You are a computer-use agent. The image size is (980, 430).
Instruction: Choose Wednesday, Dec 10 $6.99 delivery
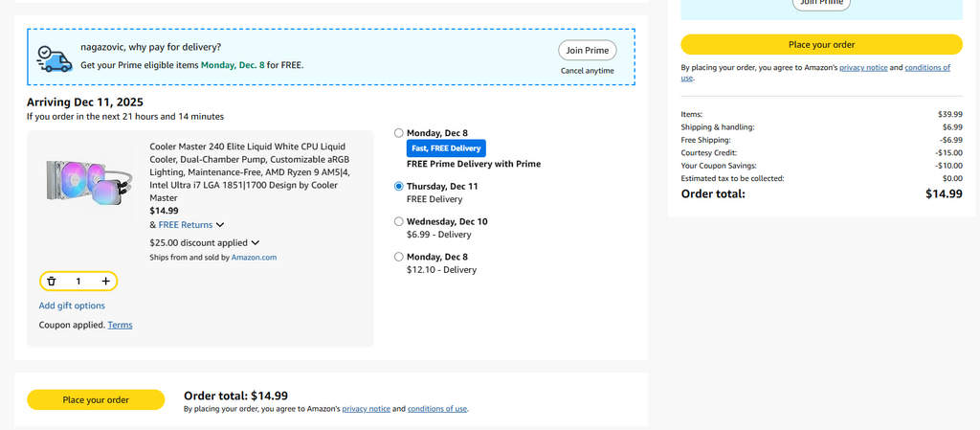click(399, 221)
